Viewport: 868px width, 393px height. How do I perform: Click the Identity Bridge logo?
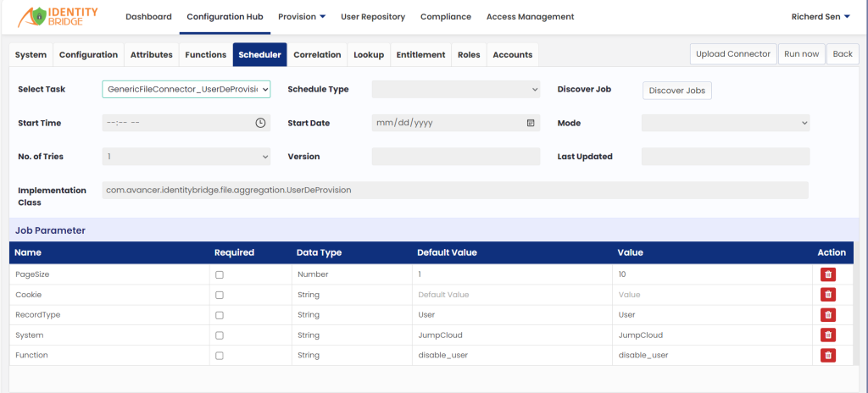tap(58, 17)
